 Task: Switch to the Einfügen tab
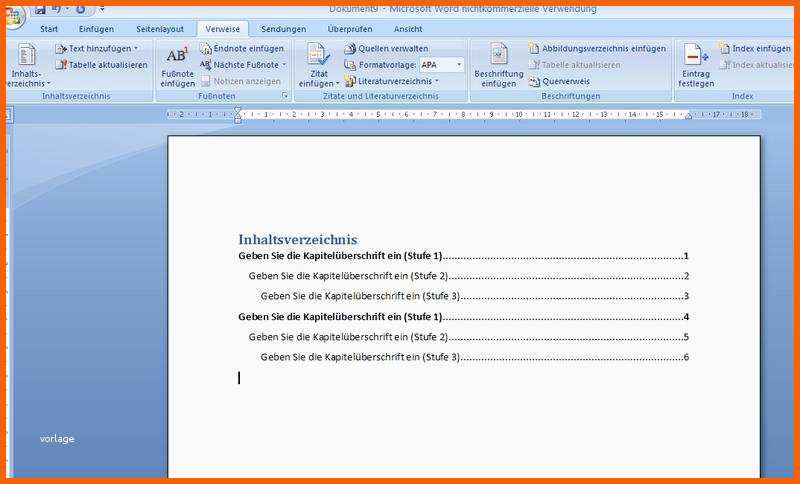(x=96, y=29)
